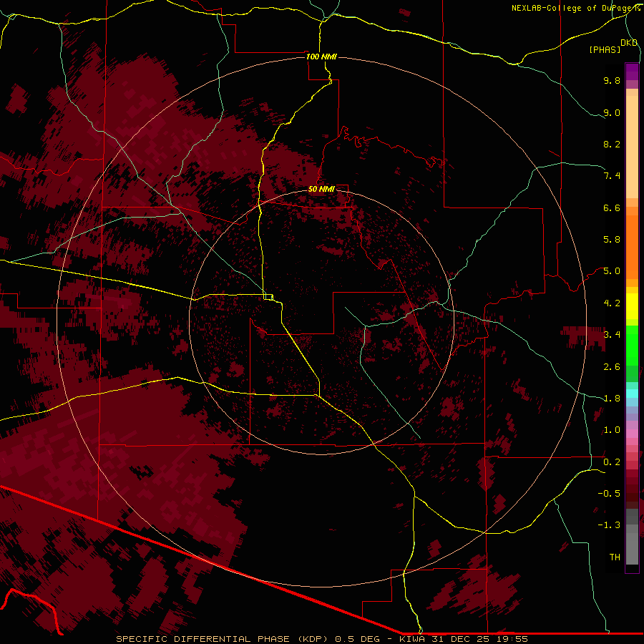Click the 1.8 scale value
This screenshot has height=644, width=644.
tap(612, 399)
